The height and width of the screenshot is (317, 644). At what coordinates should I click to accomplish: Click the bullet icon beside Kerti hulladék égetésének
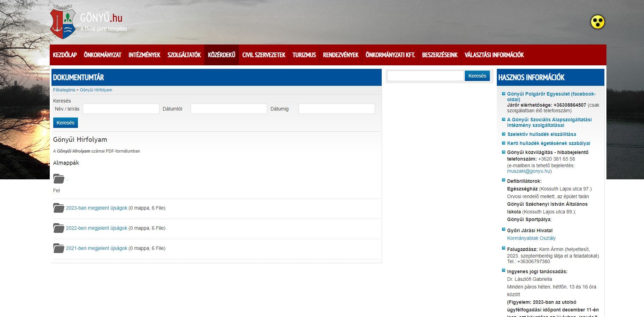pyautogui.click(x=503, y=143)
